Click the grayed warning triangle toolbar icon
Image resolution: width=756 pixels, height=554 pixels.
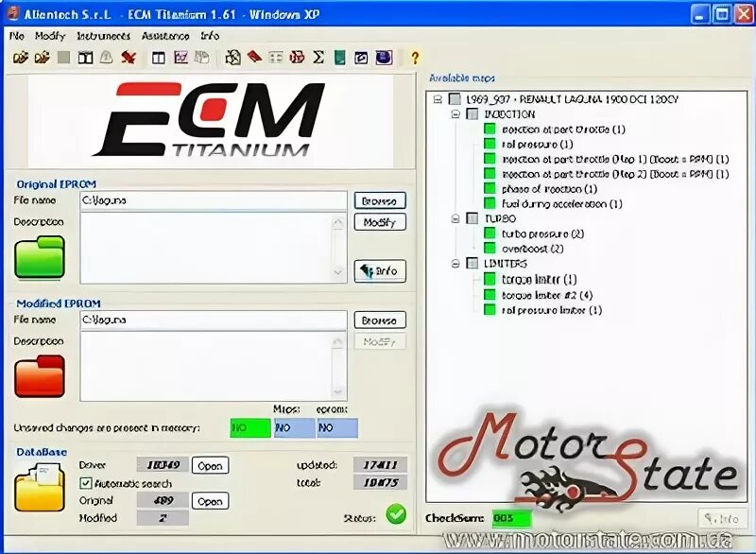[107, 58]
